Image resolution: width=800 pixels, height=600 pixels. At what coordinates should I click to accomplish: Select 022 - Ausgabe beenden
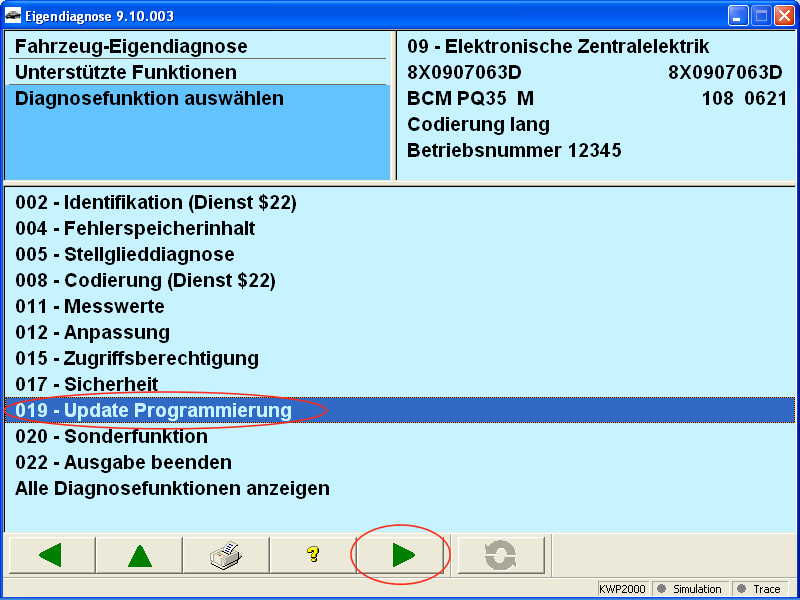123,462
